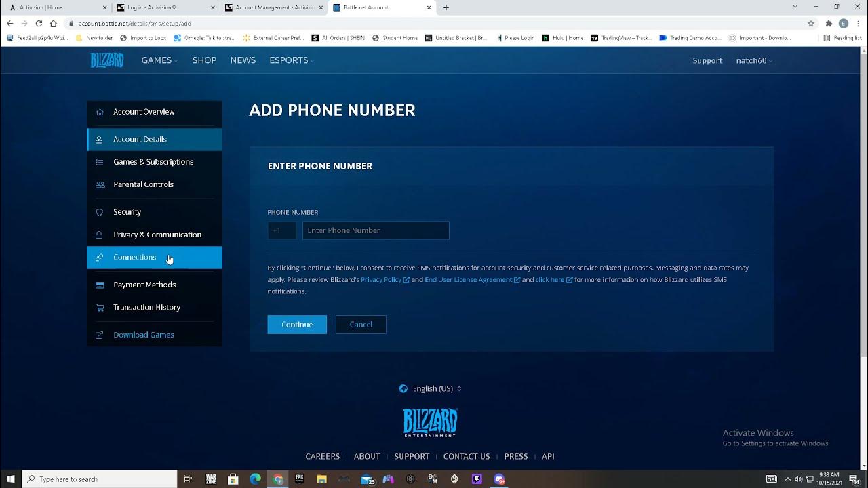The image size is (868, 488).
Task: Click the globe icon beside English (US)
Action: click(x=403, y=388)
